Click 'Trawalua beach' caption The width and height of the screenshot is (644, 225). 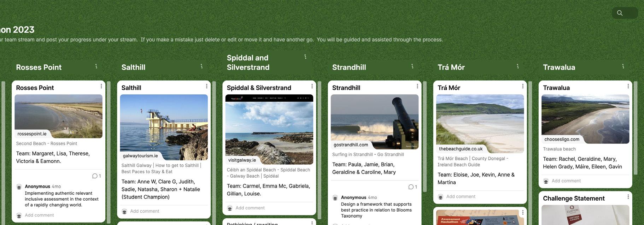559,149
